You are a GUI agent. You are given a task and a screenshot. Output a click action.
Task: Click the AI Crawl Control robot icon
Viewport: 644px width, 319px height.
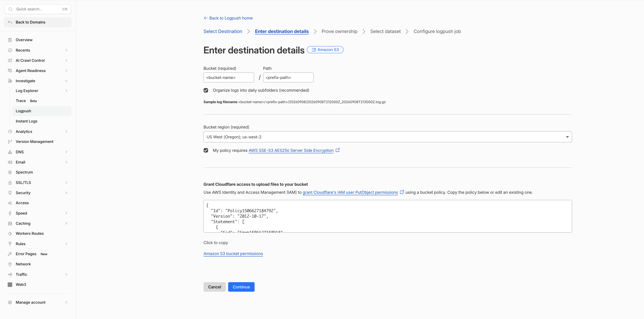tap(10, 61)
